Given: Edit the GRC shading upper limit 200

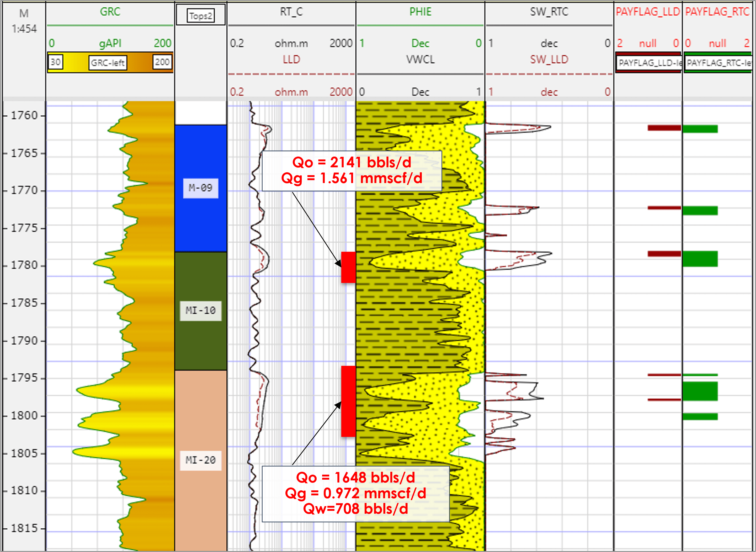Looking at the screenshot, I should (x=162, y=62).
